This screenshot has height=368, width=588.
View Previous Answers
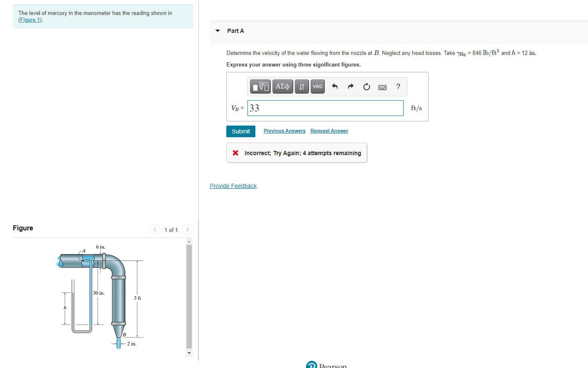tap(284, 131)
